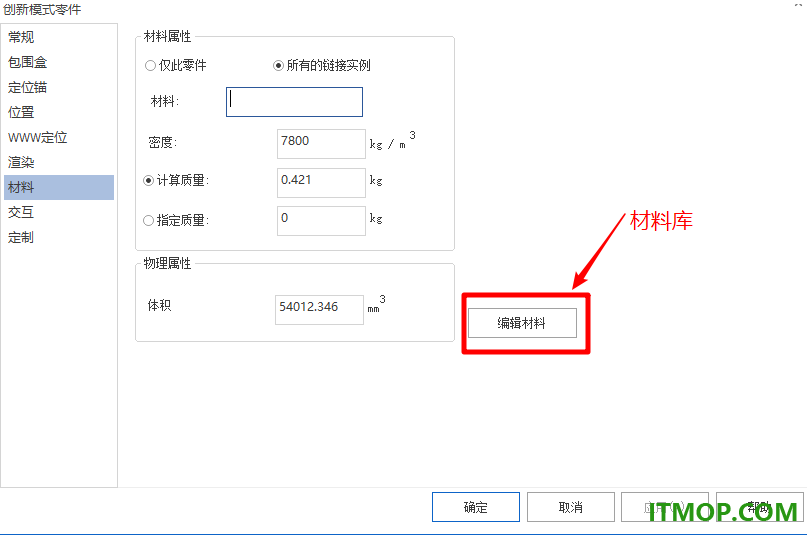The width and height of the screenshot is (807, 535).
Task: Click the 指定质量 value field
Action: click(x=321, y=221)
